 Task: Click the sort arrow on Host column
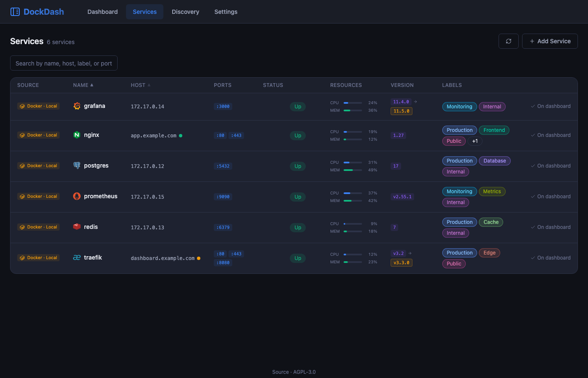[149, 85]
